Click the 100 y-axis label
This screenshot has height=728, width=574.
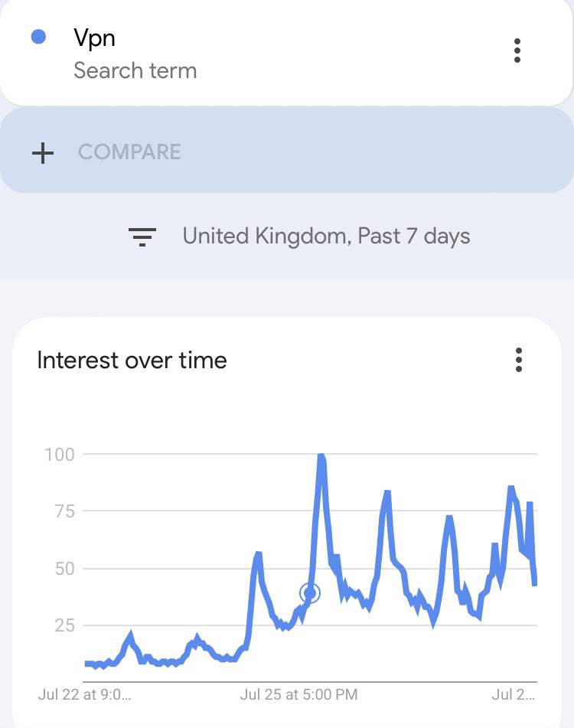[x=59, y=454]
